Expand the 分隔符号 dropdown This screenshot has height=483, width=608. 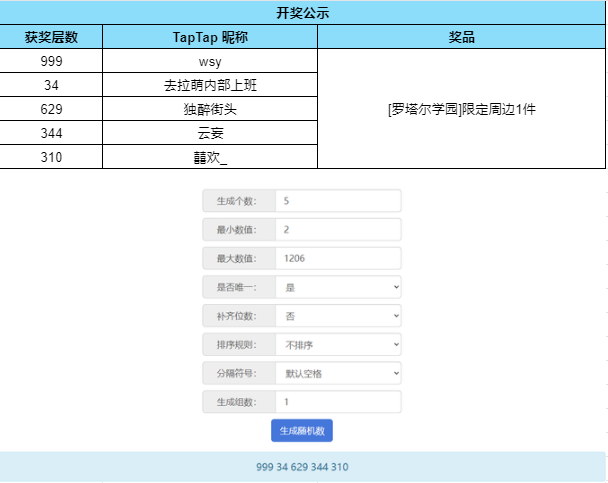[338, 373]
